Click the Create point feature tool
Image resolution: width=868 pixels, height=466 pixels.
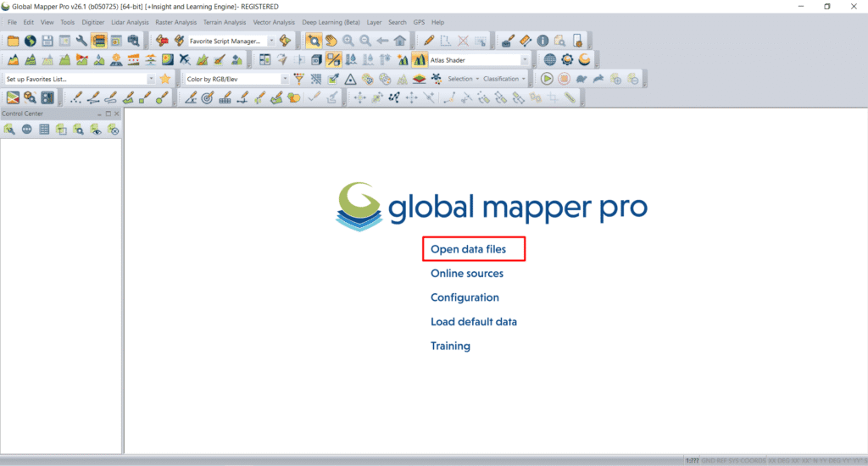(x=75, y=98)
